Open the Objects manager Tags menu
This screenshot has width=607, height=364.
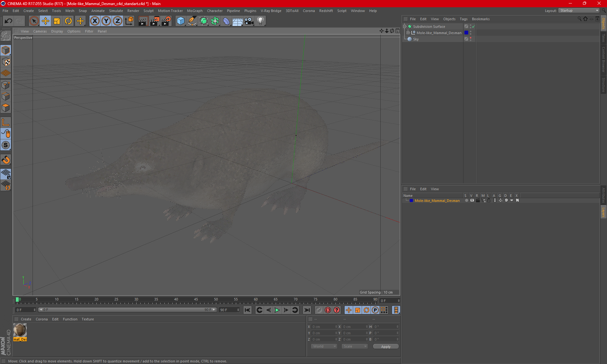(463, 19)
